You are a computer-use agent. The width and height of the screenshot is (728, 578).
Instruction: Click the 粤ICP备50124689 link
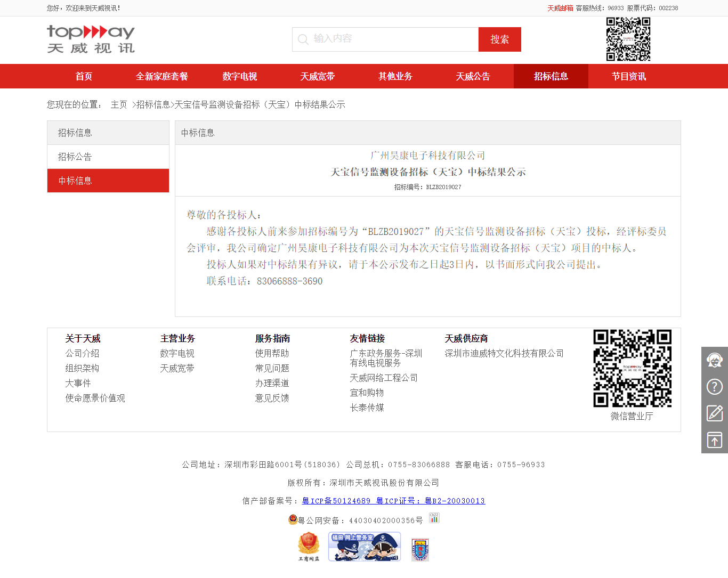[x=336, y=501]
